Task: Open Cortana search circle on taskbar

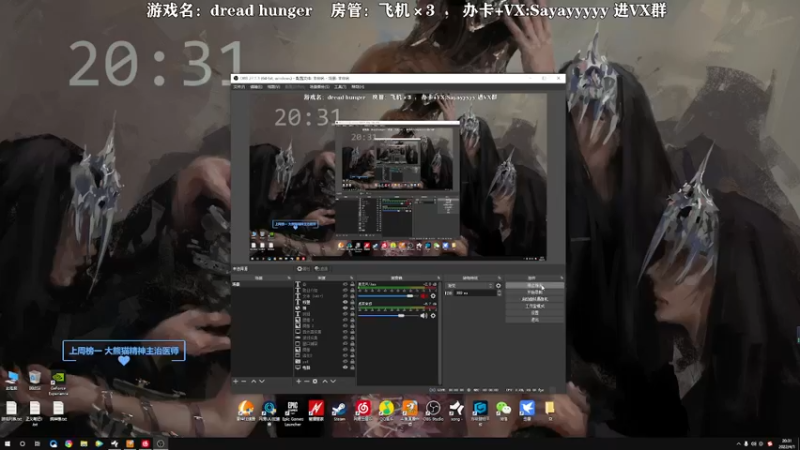Action: pos(22,444)
